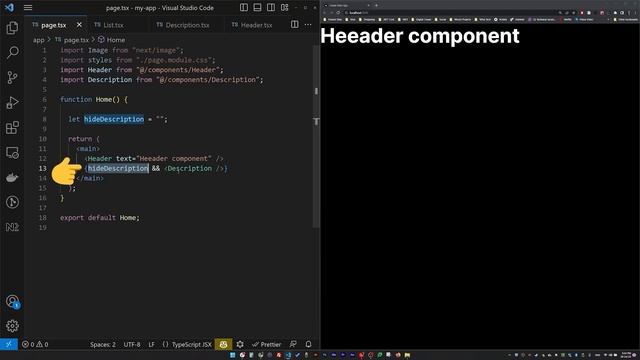Screen dimensions: 640x360
Task: Open the taskbar clock and date
Action: pyautogui.click(x=627, y=355)
